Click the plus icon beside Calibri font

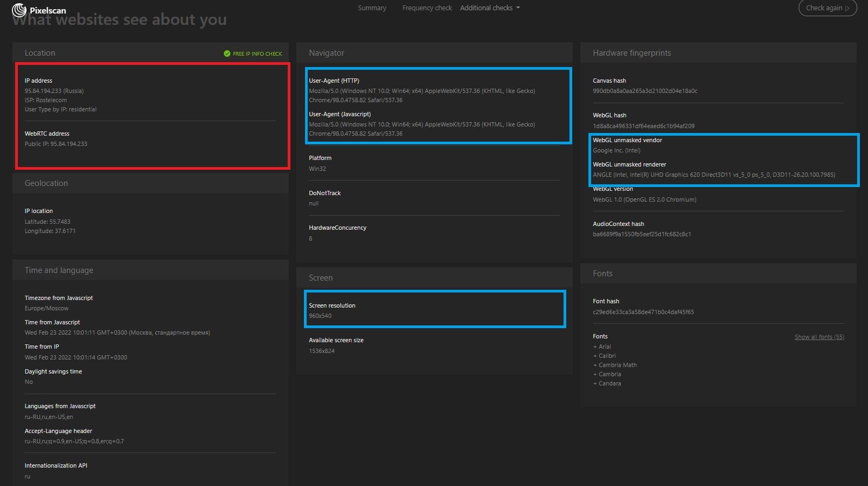tap(595, 356)
